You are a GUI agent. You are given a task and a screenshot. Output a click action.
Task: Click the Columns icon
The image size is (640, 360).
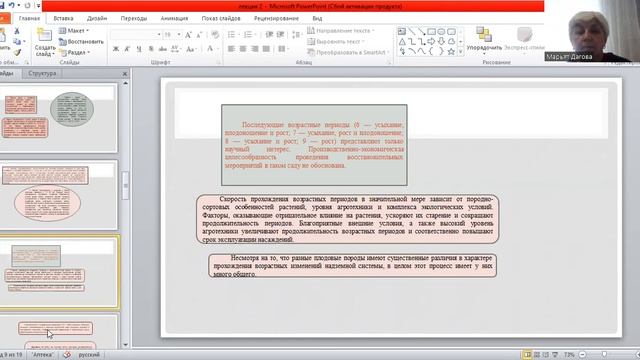click(x=282, y=49)
